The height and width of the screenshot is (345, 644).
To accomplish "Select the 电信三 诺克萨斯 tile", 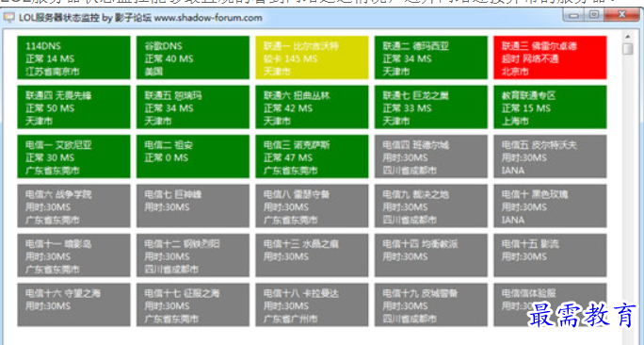I will [313, 156].
